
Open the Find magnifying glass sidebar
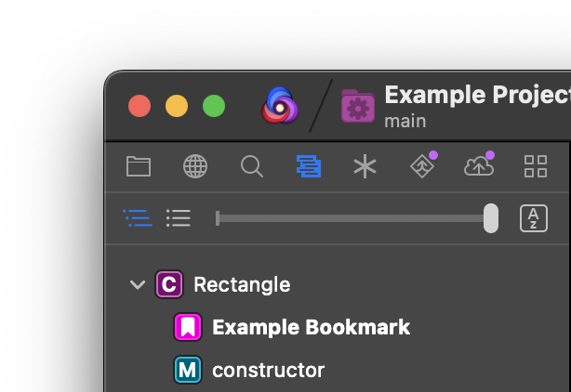click(252, 166)
